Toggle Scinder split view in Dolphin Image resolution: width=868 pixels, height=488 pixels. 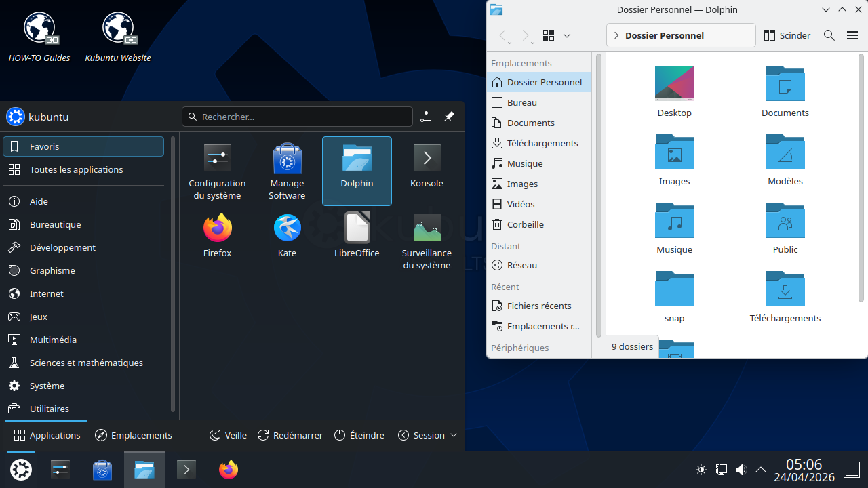[x=787, y=35]
